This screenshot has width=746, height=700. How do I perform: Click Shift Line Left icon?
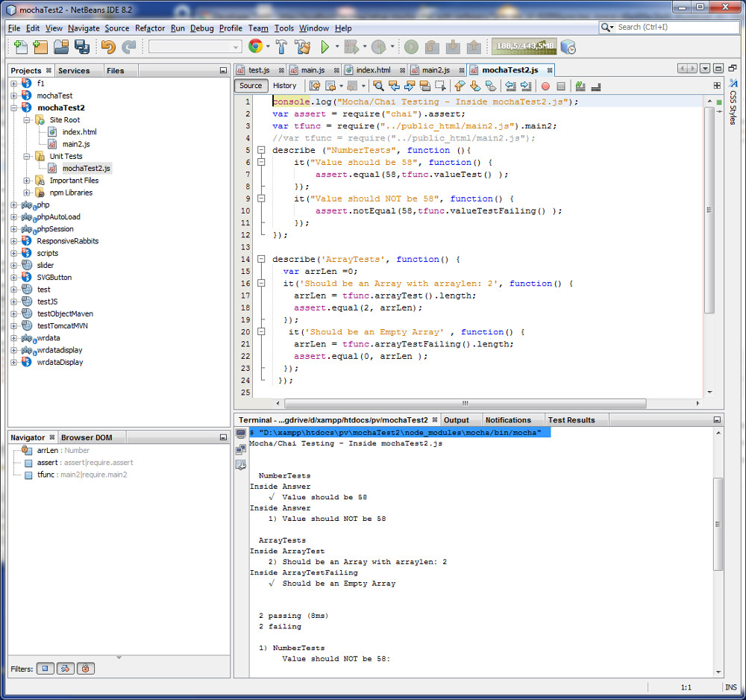pos(510,86)
